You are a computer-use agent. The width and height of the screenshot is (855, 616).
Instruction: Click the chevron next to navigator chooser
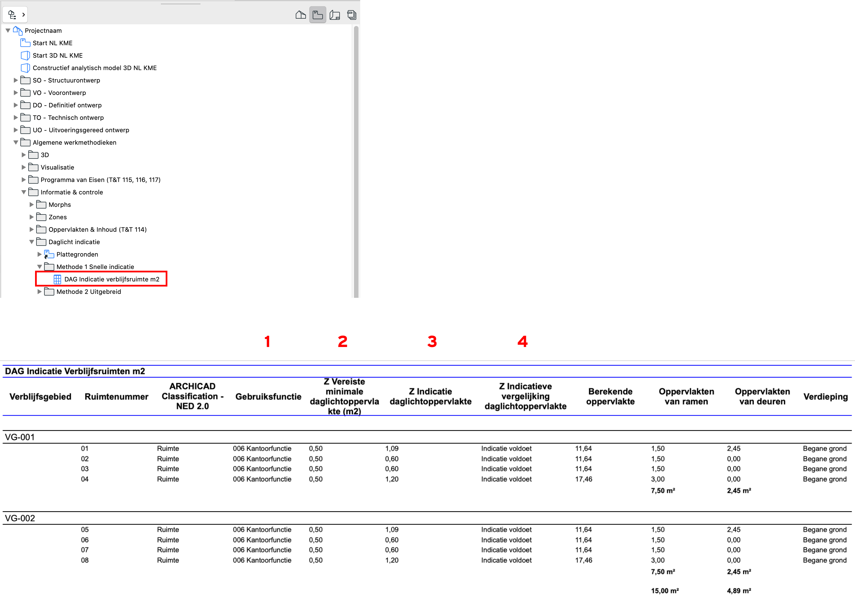(23, 15)
